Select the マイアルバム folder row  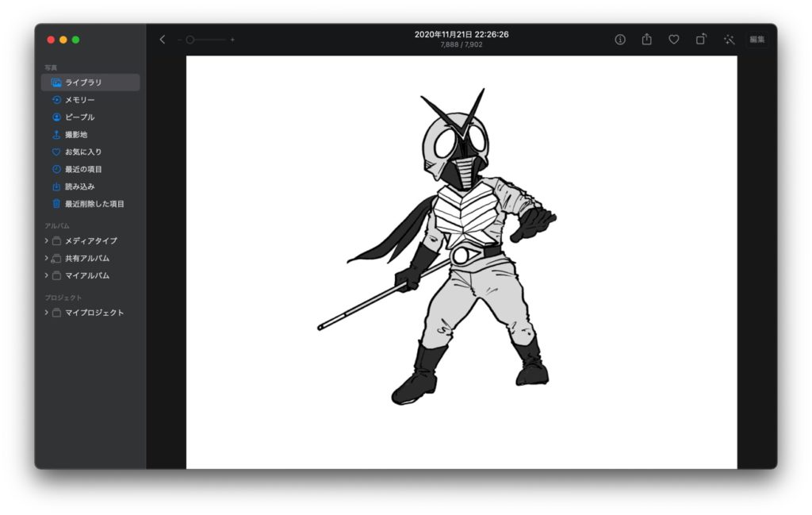[x=90, y=275]
